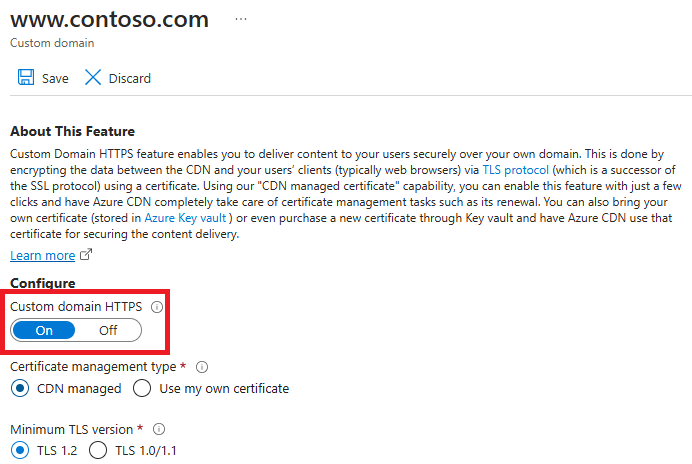
Task: Select Use my own certificate option
Action: click(x=142, y=389)
